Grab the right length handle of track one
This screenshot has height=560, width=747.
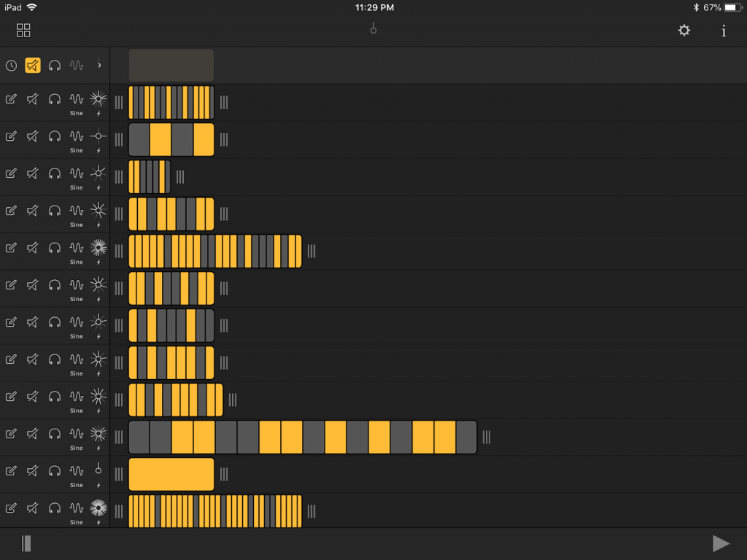pos(224,102)
